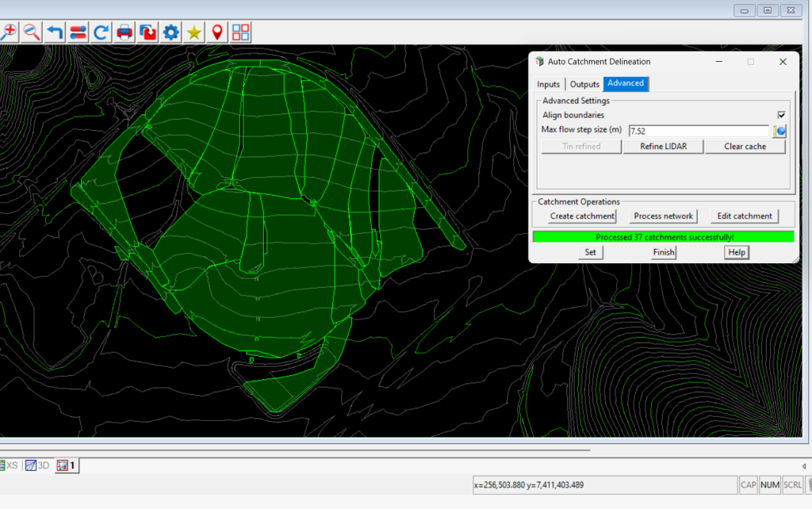Click the icon beside Max flow step size
Image resolution: width=812 pixels, height=509 pixels.
click(x=779, y=131)
